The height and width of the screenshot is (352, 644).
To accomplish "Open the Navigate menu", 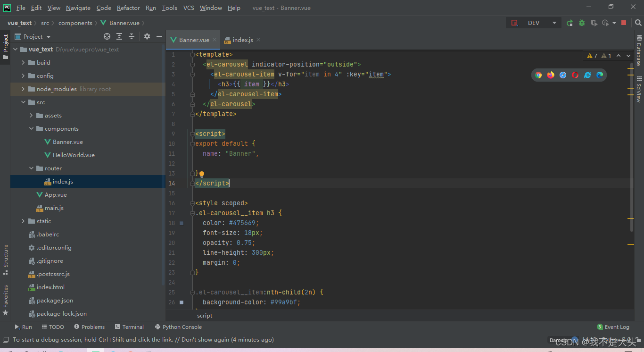I will pyautogui.click(x=78, y=8).
